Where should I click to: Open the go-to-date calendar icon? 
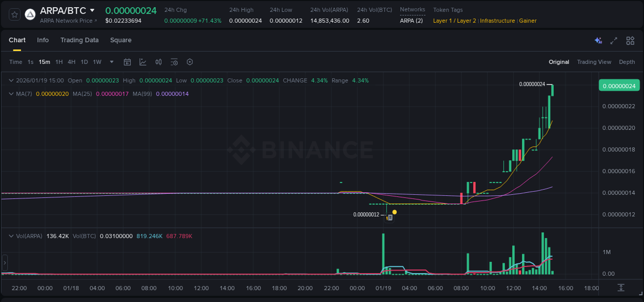127,61
